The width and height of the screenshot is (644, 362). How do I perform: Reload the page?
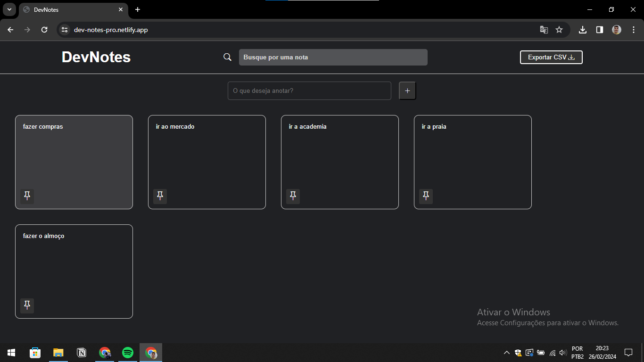44,30
